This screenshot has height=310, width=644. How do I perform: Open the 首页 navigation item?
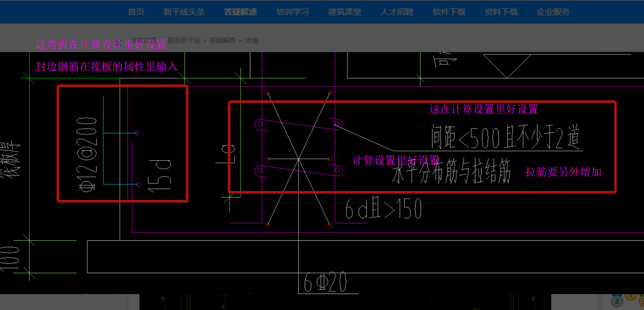(136, 12)
